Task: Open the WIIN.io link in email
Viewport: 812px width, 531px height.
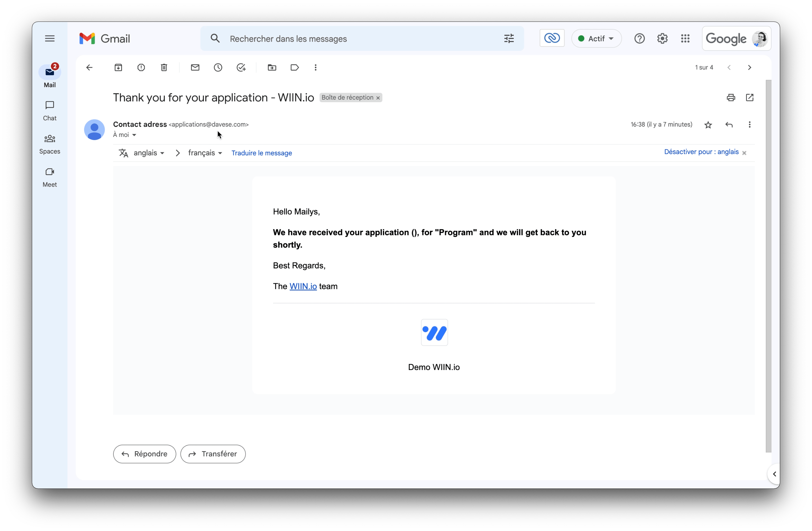Action: tap(303, 286)
